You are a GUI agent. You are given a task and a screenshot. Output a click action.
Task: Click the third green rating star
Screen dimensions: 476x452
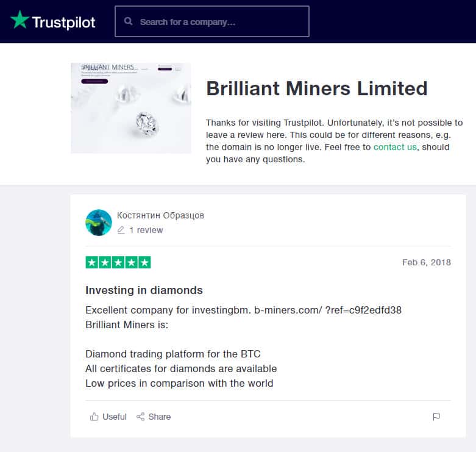click(x=118, y=263)
